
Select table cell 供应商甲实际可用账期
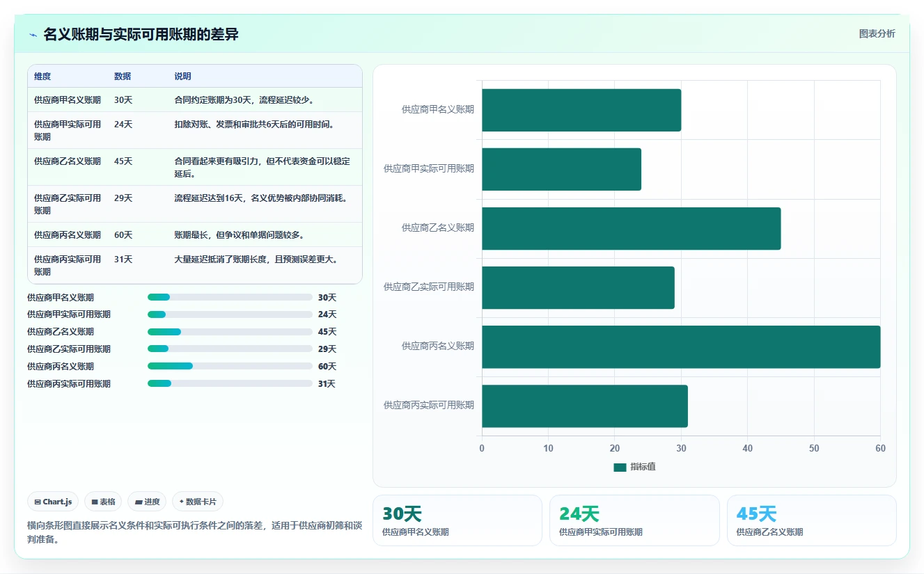(x=68, y=130)
